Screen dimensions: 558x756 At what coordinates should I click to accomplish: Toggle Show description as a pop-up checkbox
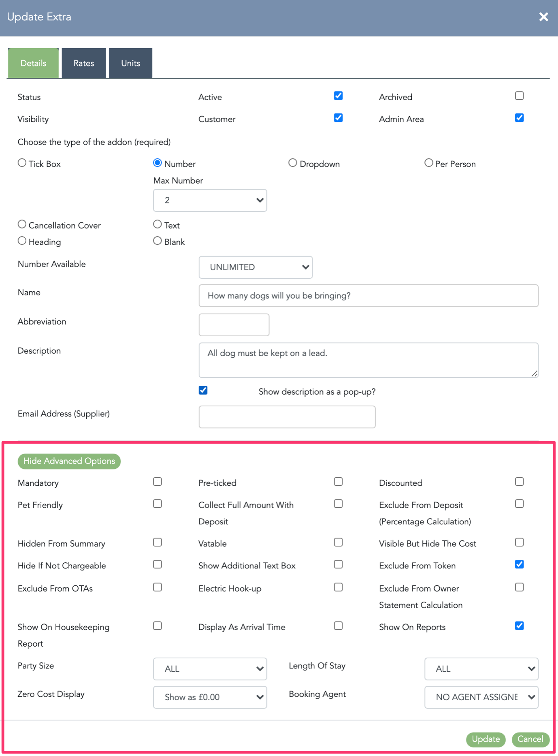(x=203, y=390)
